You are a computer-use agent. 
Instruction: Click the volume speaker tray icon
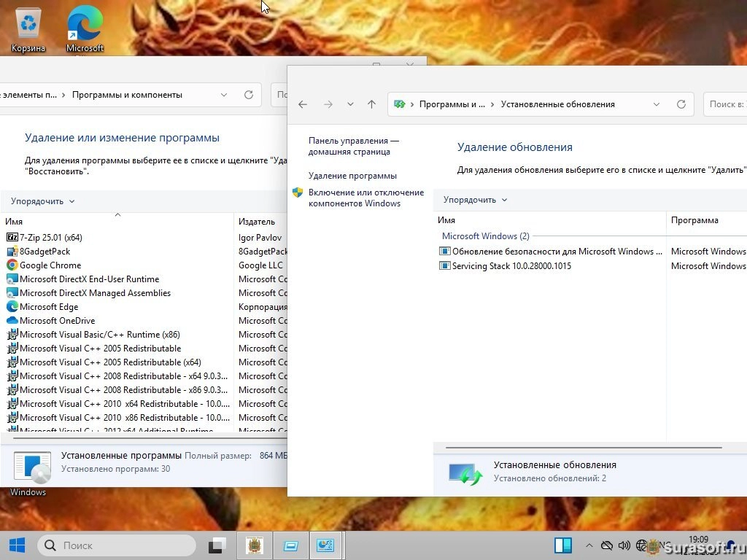point(624,545)
